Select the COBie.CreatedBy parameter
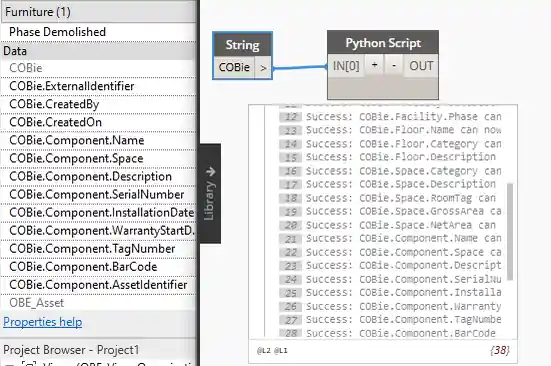 tap(98, 104)
